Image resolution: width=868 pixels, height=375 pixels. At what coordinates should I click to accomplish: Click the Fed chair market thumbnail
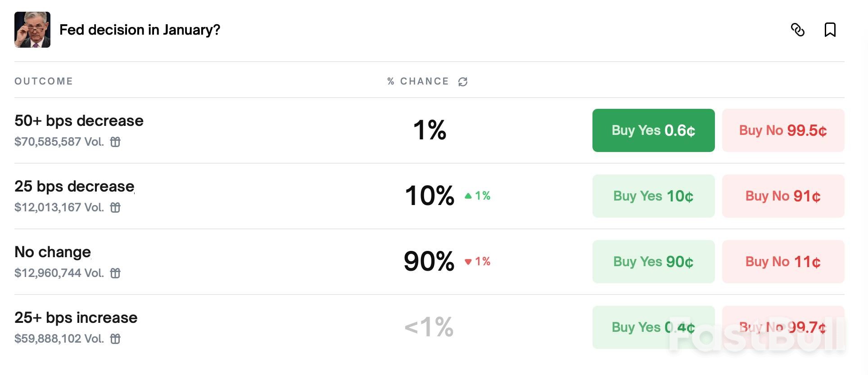(32, 30)
